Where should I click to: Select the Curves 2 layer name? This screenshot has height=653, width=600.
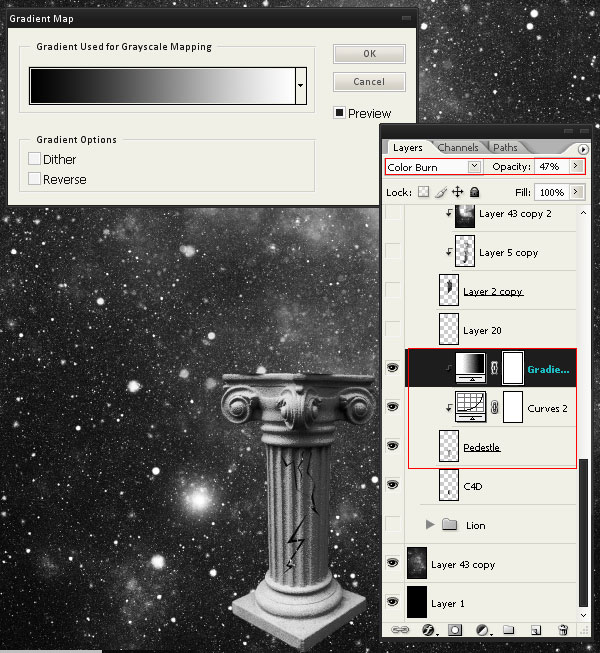point(547,409)
